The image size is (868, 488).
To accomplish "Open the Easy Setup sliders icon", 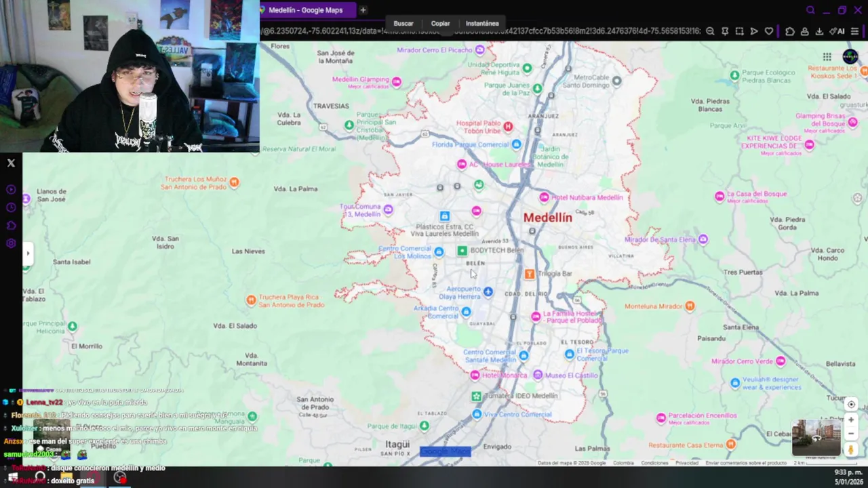I will pos(854,31).
